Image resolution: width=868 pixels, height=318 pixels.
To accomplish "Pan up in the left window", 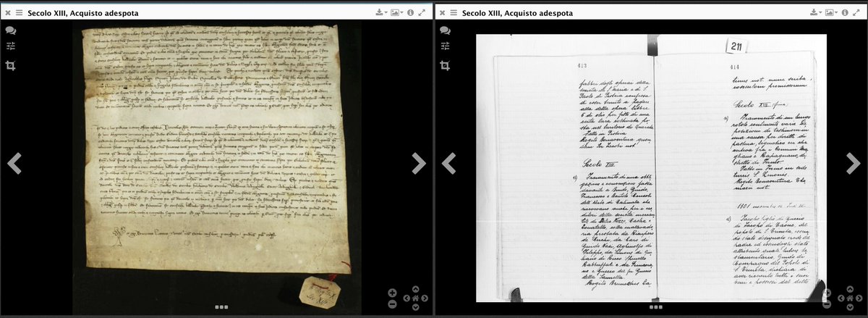I will tap(416, 289).
